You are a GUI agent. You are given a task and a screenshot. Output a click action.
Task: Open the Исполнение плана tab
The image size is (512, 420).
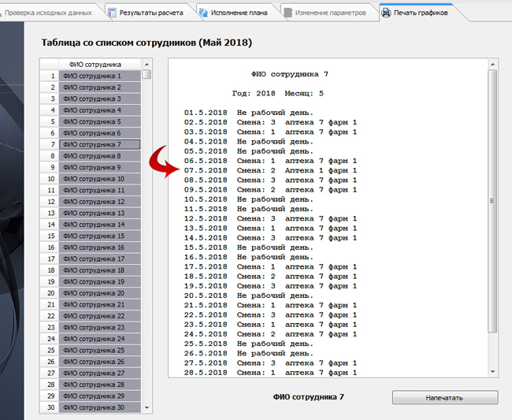239,13
